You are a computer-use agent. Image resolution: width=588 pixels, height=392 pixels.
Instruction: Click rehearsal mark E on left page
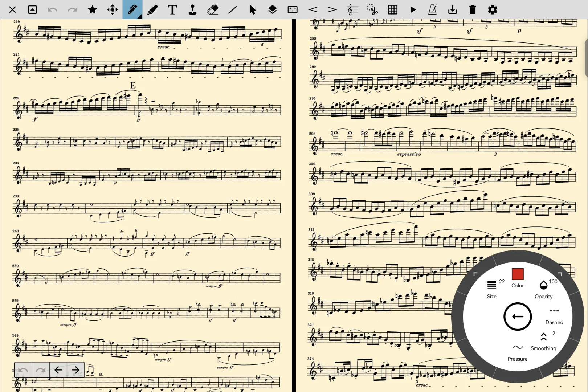pyautogui.click(x=133, y=86)
